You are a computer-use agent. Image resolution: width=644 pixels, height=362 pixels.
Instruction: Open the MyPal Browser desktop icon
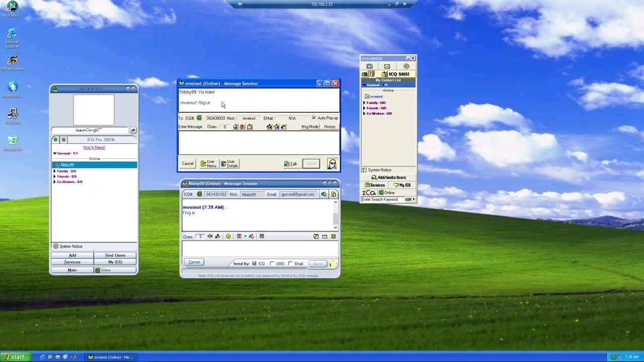pyautogui.click(x=13, y=62)
